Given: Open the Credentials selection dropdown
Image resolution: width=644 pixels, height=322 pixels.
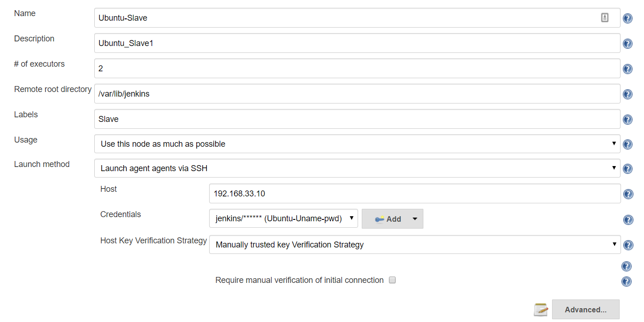Looking at the screenshot, I should click(x=283, y=219).
